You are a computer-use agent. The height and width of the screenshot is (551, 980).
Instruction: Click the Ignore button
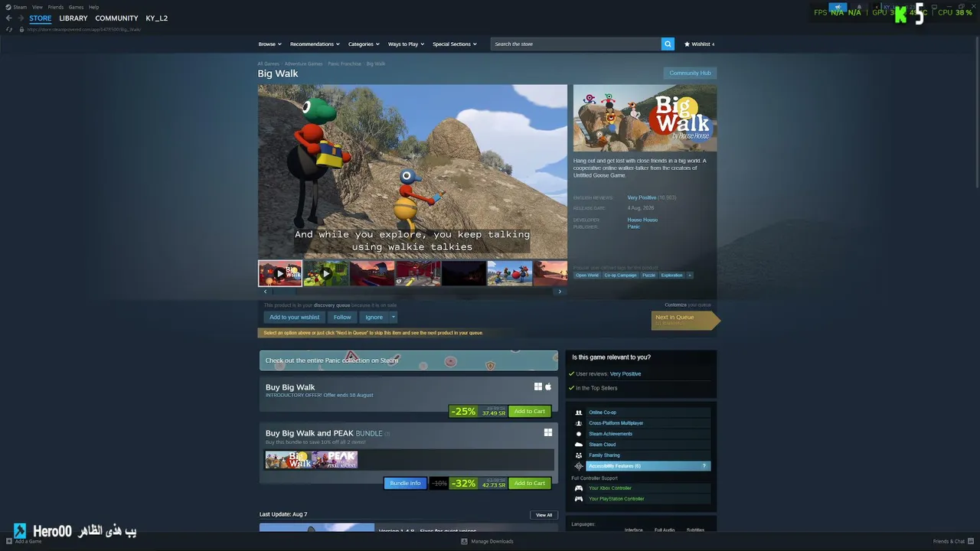[374, 317]
